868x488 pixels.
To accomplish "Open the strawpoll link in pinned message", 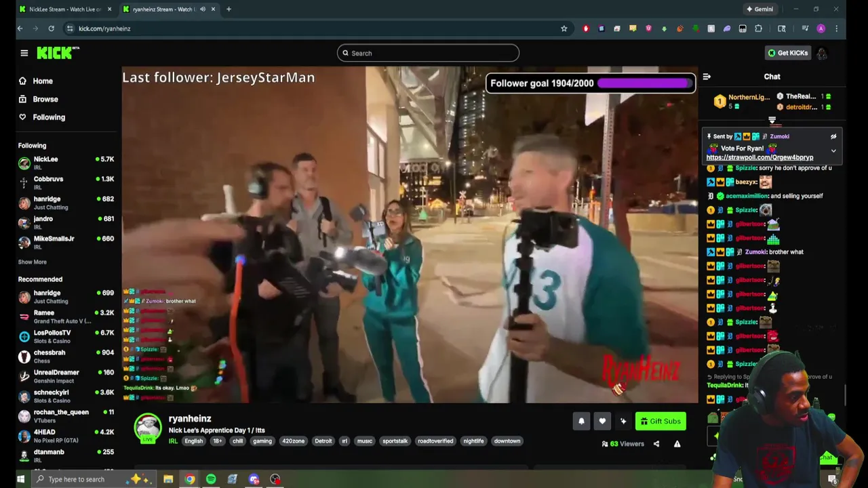I will point(759,158).
